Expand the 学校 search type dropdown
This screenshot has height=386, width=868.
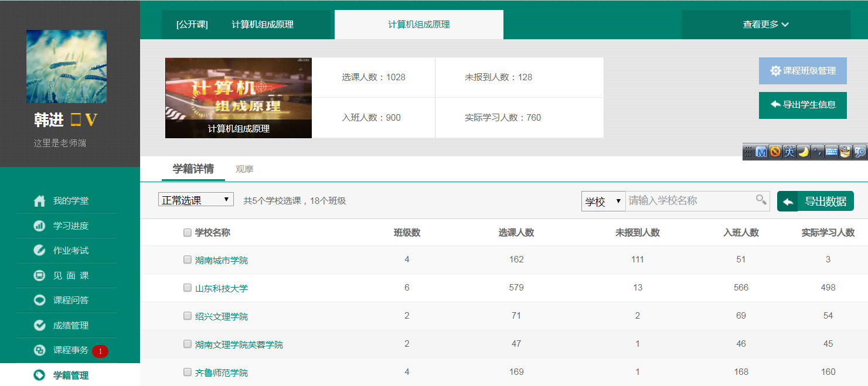coord(603,201)
